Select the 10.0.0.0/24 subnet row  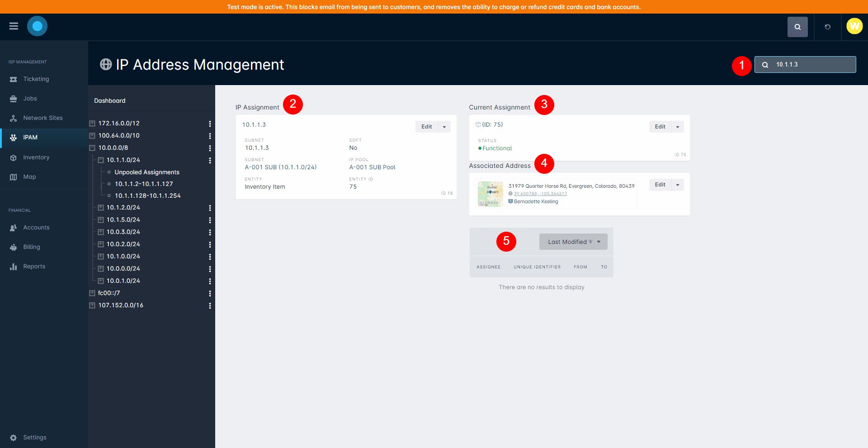(x=123, y=269)
